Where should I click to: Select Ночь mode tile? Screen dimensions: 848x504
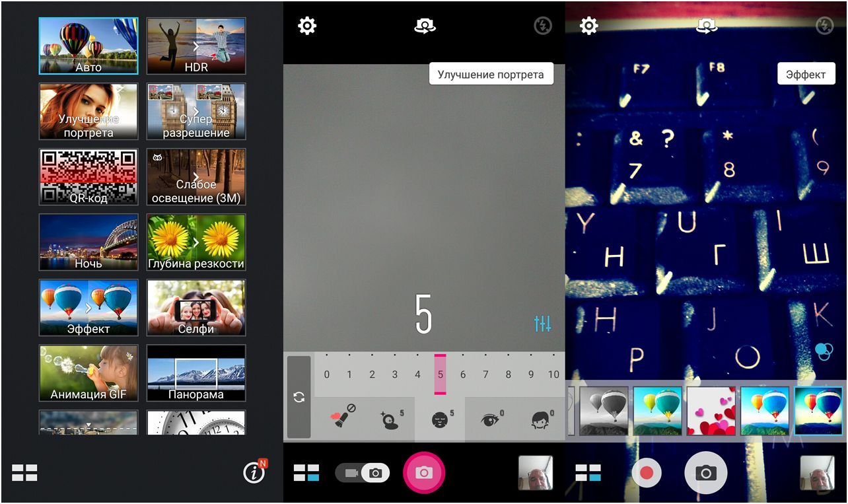tap(88, 242)
